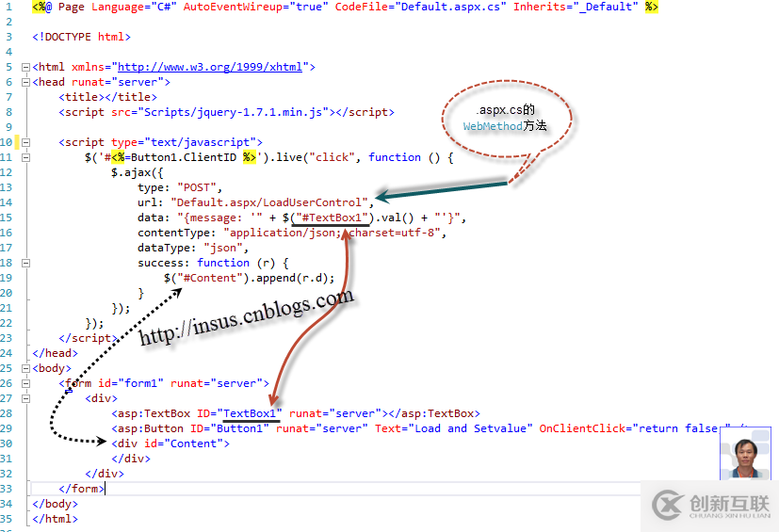Viewport: 779px width, 532px height.
Task: Collapse the html element on line 5
Action: 25,67
